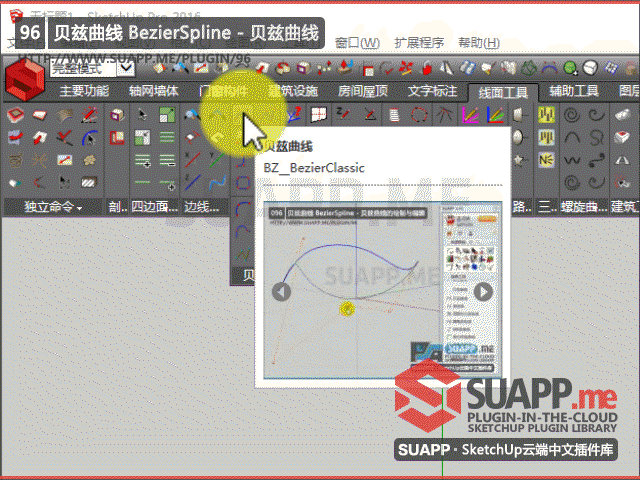Click the coiled spring icon in 独立命令
Image resolution: width=640 pixels, height=480 pixels.
tap(15, 160)
